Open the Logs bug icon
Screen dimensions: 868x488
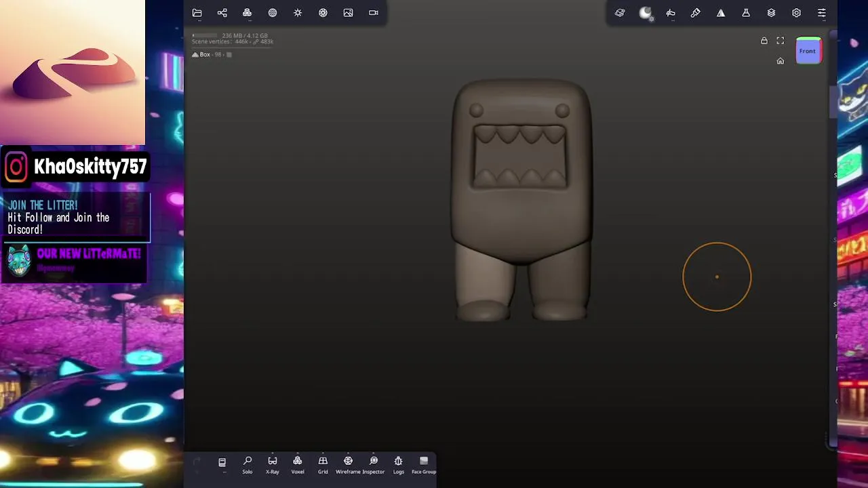click(399, 465)
